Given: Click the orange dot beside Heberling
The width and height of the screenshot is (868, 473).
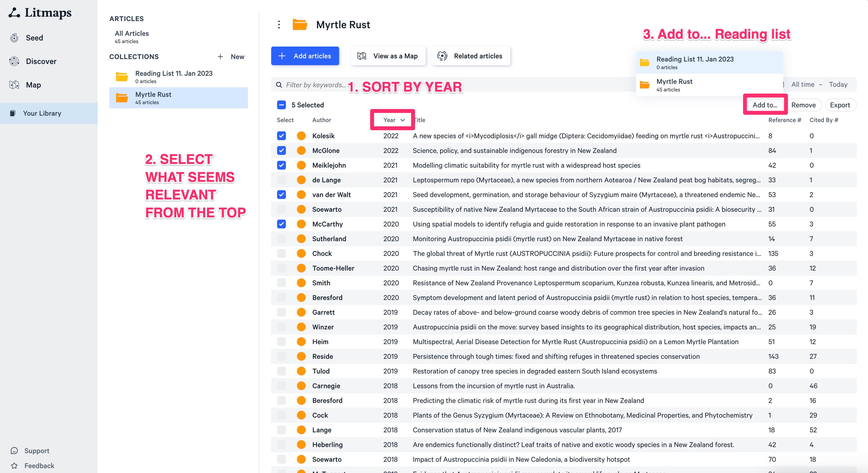Looking at the screenshot, I should 301,445.
